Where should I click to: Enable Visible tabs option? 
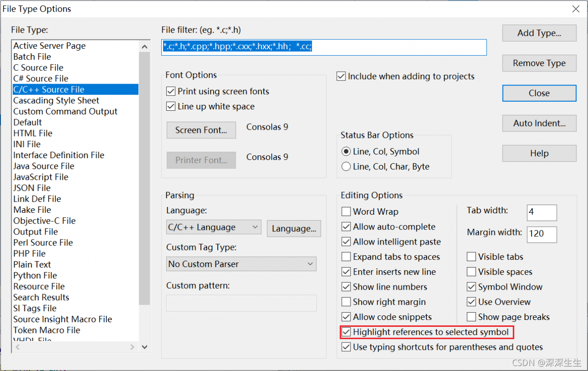tap(471, 257)
